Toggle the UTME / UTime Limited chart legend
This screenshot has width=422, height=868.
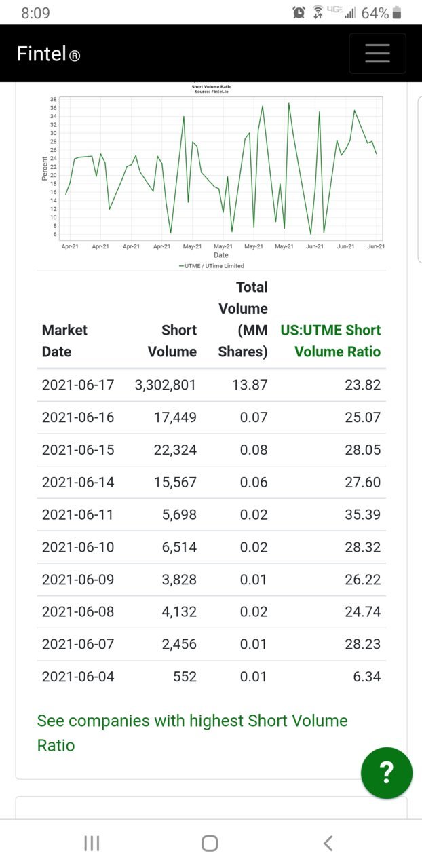point(211,266)
